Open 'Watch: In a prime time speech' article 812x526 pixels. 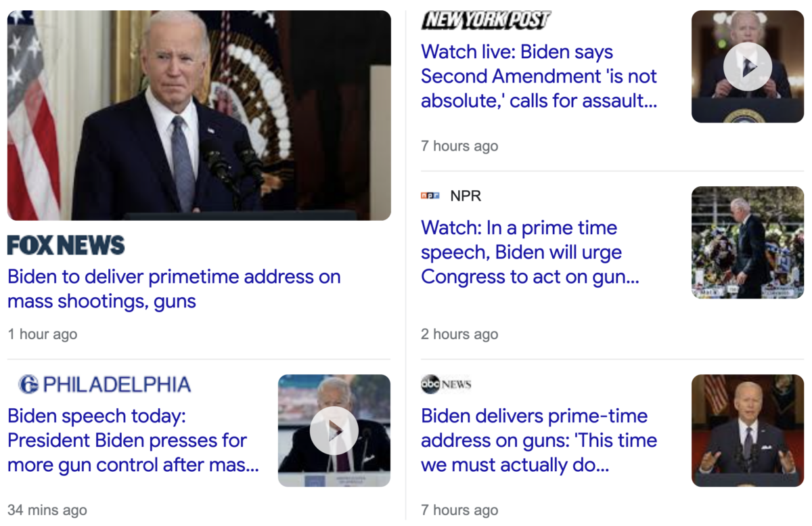pos(530,253)
